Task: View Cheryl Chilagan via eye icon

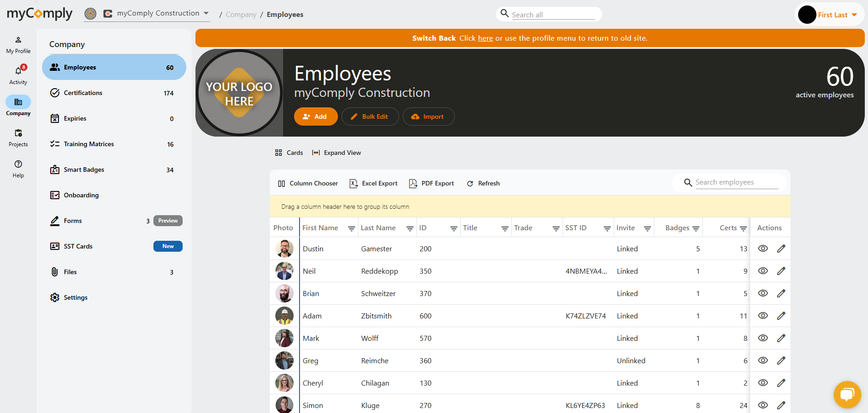Action: click(763, 383)
